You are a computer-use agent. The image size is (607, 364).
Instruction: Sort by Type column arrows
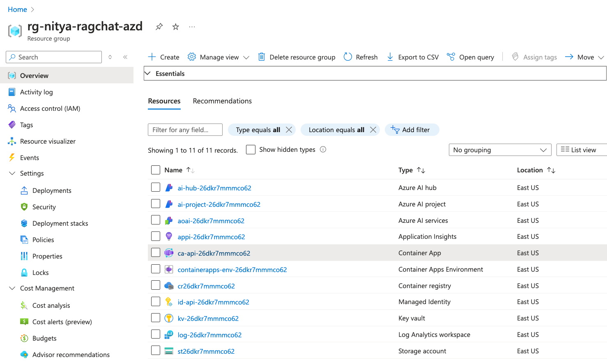(421, 170)
